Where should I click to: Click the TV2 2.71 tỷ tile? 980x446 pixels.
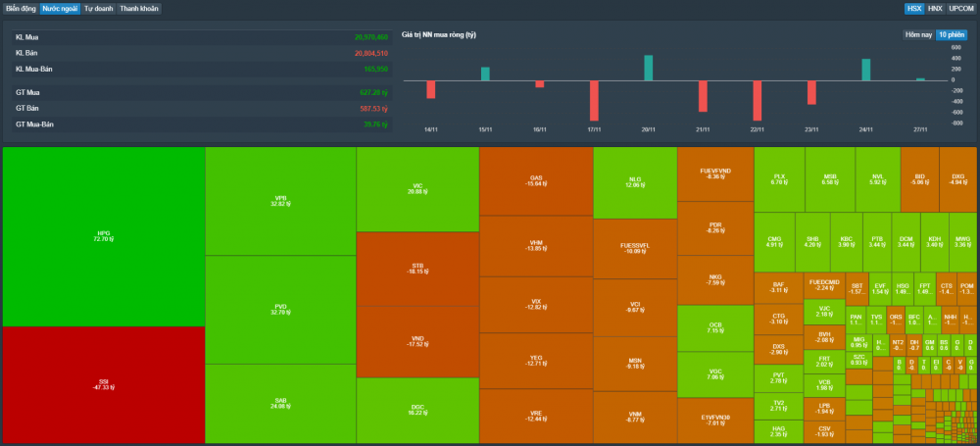tap(779, 406)
